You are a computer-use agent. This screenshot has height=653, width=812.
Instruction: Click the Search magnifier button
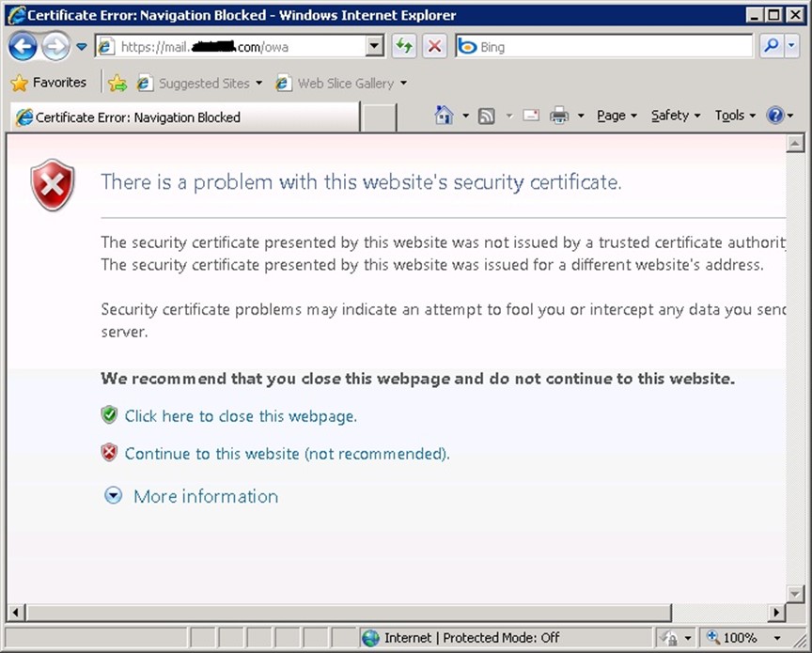pyautogui.click(x=772, y=46)
